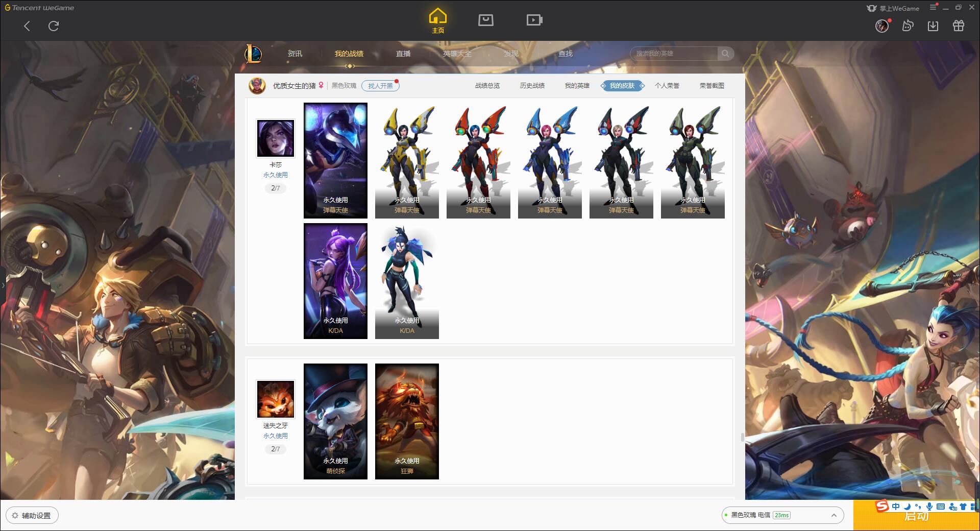The image size is (980, 531).
Task: Click the yellow 启动 launch button
Action: click(x=916, y=516)
